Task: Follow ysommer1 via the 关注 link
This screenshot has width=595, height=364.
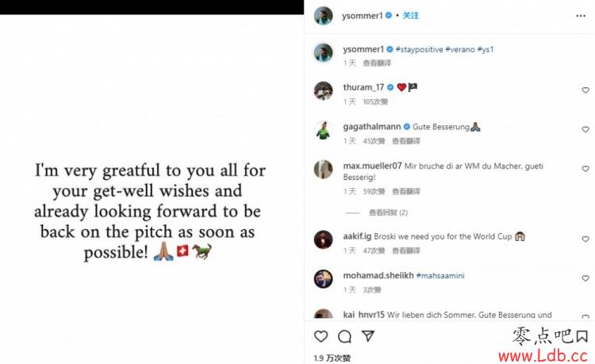Action: pos(411,16)
